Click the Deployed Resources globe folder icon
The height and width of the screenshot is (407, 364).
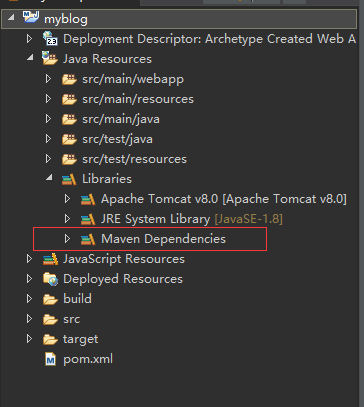(50, 279)
